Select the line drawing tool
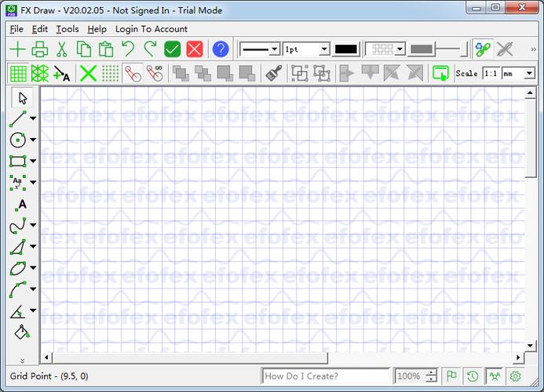 tap(18, 119)
